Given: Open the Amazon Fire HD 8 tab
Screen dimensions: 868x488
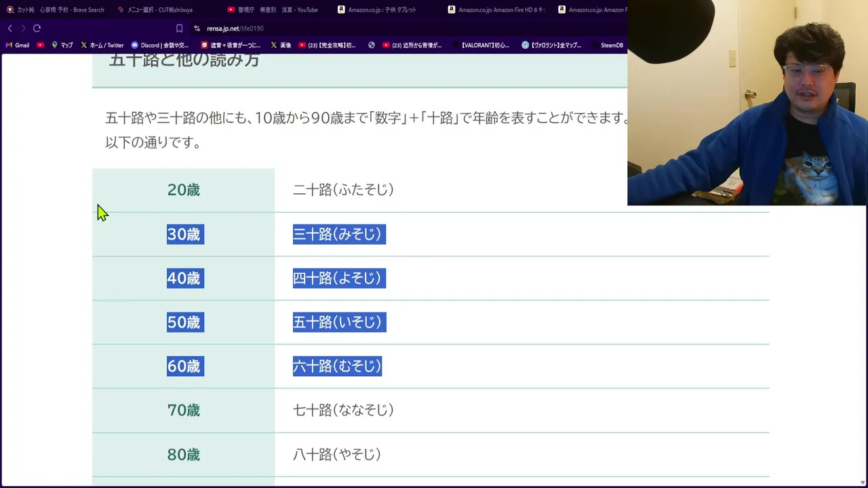Looking at the screenshot, I should click(x=495, y=9).
